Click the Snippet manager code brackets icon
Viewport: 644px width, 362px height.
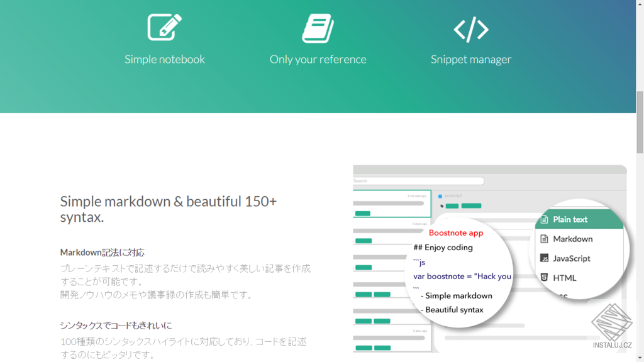click(x=471, y=29)
